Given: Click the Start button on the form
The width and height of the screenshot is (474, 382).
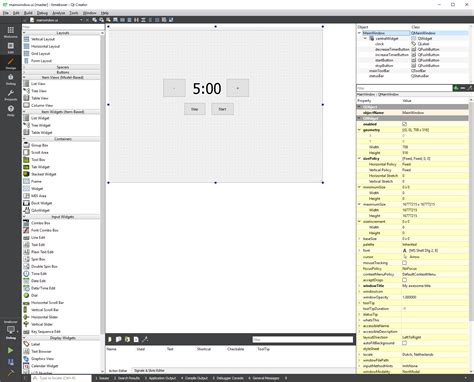Looking at the screenshot, I should [x=222, y=109].
